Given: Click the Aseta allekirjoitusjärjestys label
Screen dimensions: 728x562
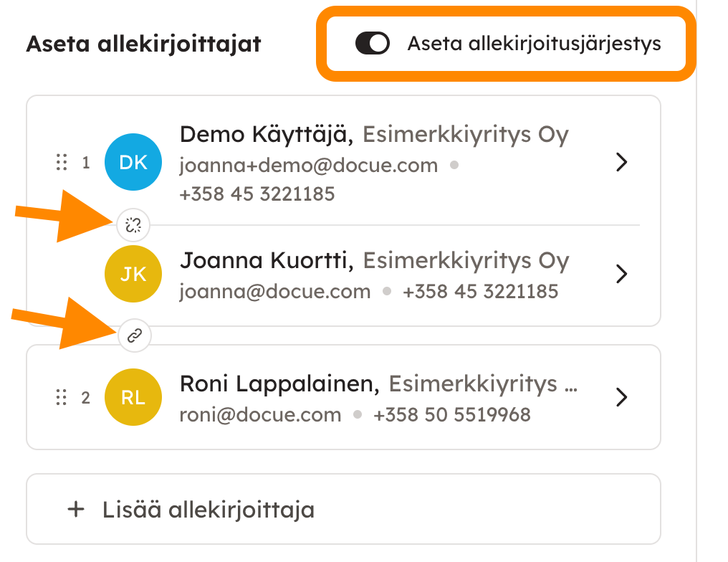Looking at the screenshot, I should click(534, 44).
